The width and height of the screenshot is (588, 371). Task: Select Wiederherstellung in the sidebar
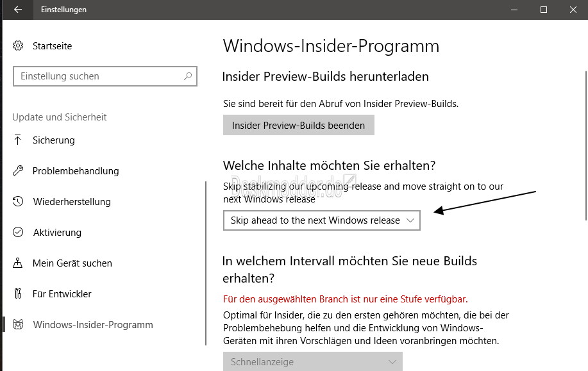pyautogui.click(x=72, y=202)
